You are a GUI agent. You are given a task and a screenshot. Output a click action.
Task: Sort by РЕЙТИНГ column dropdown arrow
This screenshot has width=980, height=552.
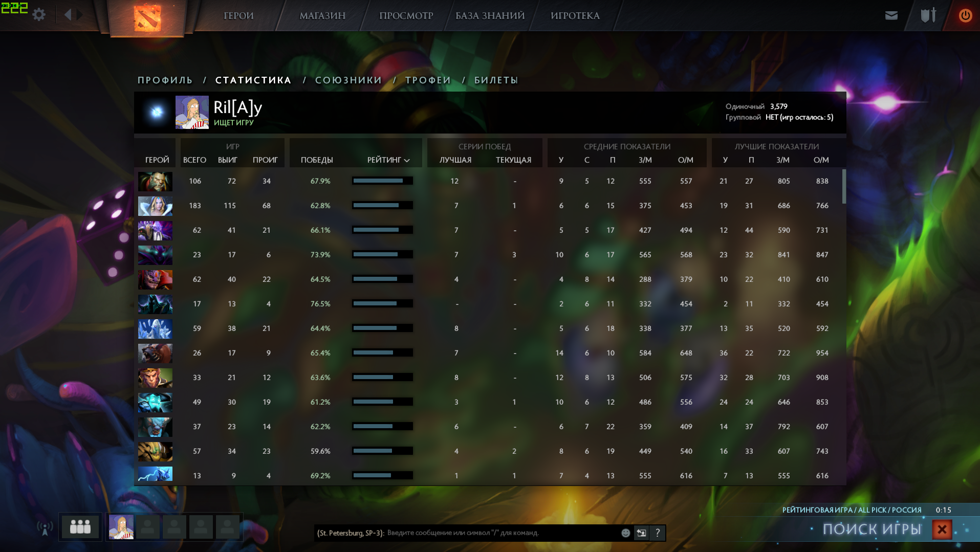pos(407,161)
